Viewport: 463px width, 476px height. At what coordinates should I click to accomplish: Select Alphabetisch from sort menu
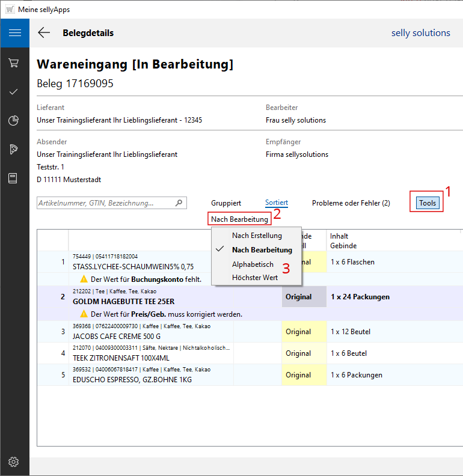pos(253,264)
